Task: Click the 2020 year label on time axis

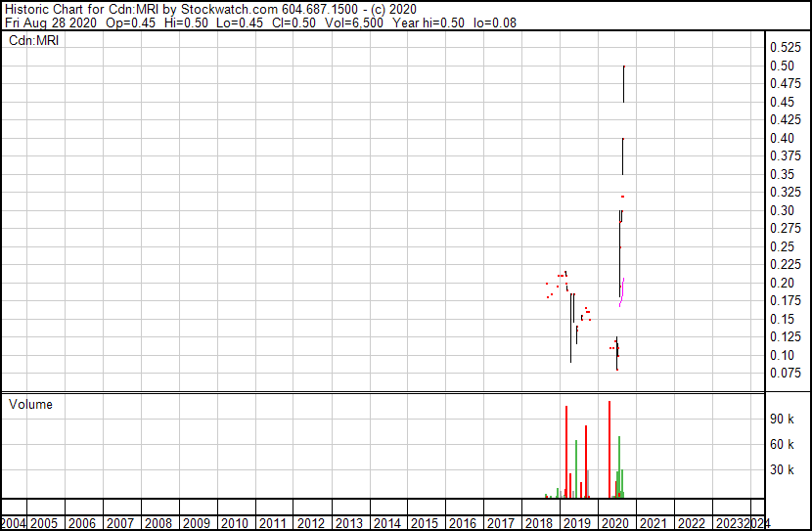Action: pos(614,523)
